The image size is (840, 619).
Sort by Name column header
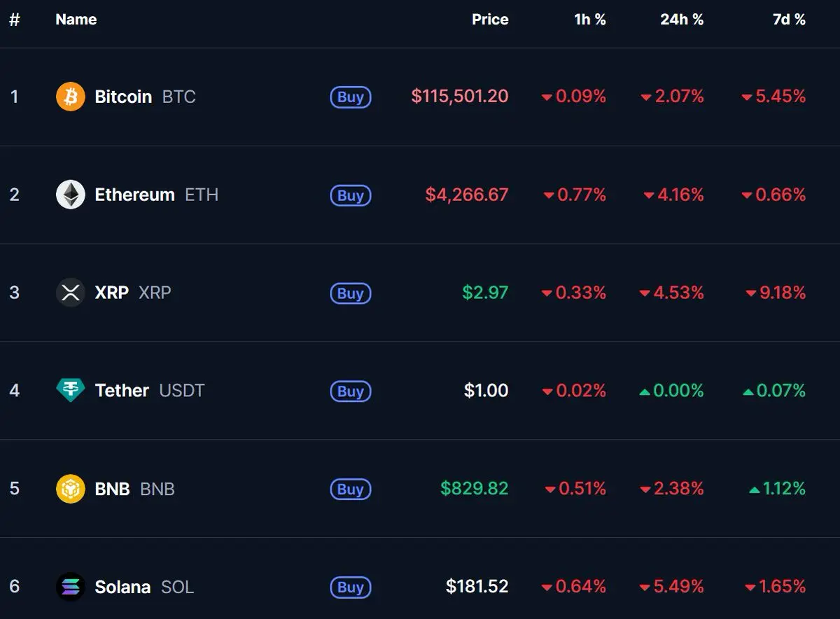pyautogui.click(x=76, y=20)
